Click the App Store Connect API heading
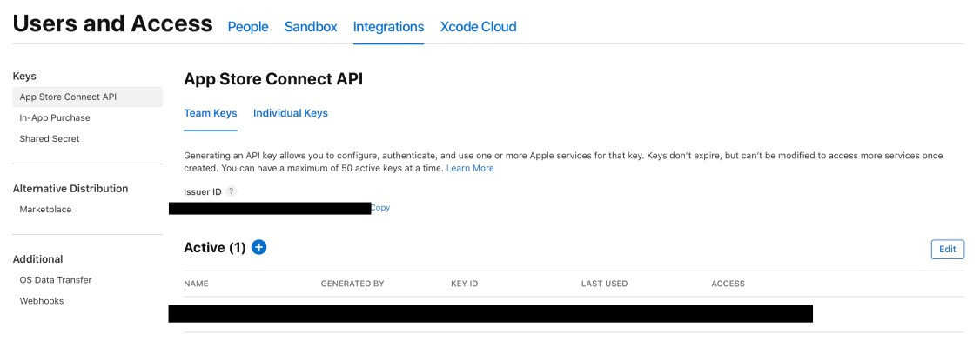This screenshot has height=348, width=980. [x=273, y=79]
